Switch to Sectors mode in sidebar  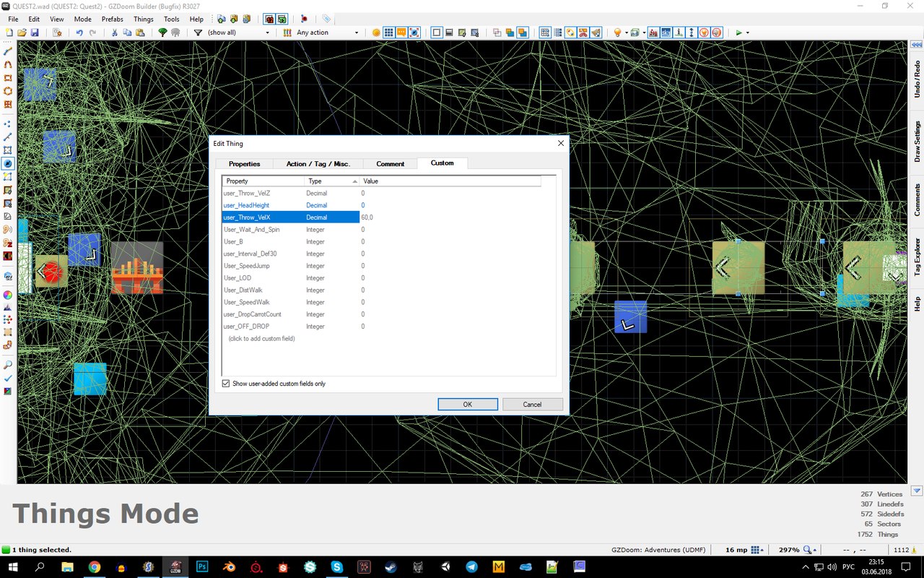point(8,150)
